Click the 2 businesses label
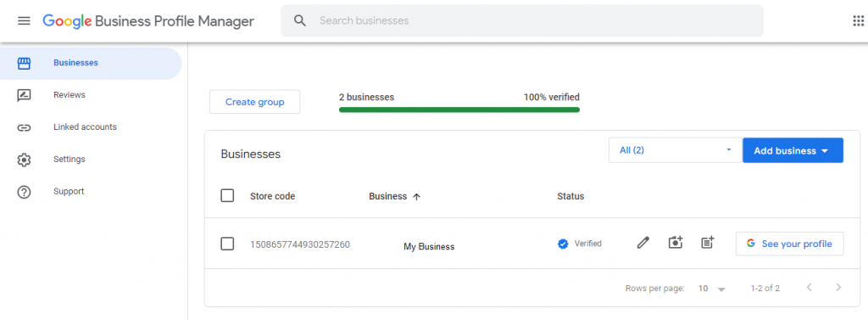 coord(366,97)
